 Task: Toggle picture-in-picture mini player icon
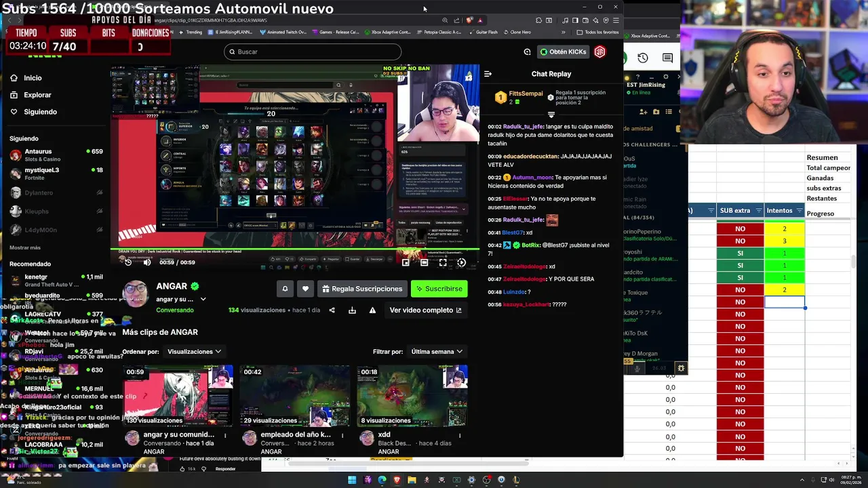point(406,262)
